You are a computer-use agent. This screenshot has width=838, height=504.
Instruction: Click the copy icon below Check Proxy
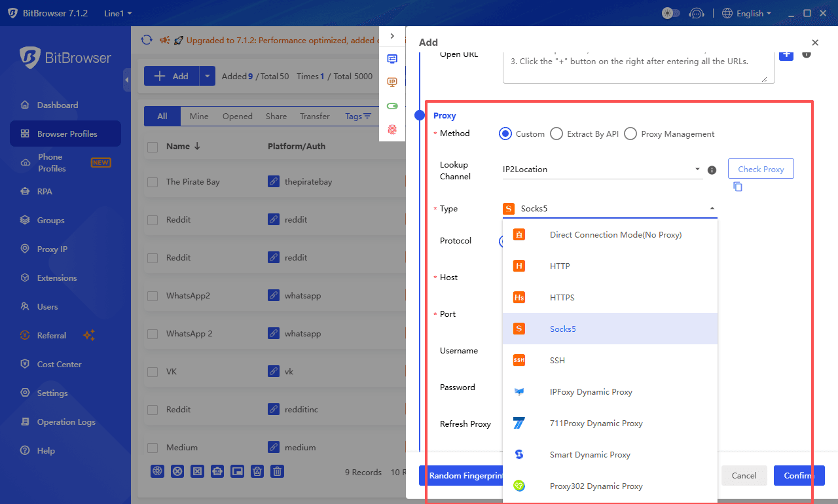pos(738,187)
